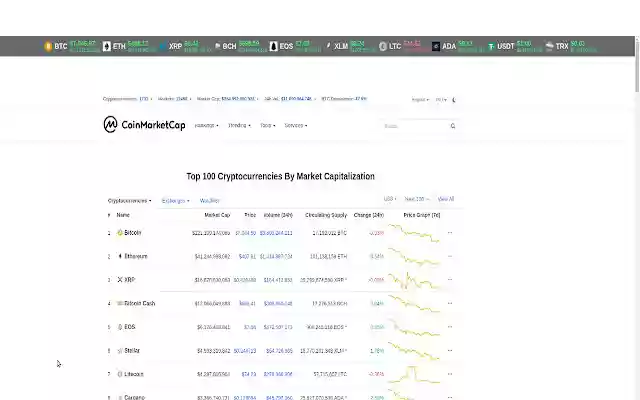Open the Trending dropdown menu
The height and width of the screenshot is (400, 640).
point(239,125)
